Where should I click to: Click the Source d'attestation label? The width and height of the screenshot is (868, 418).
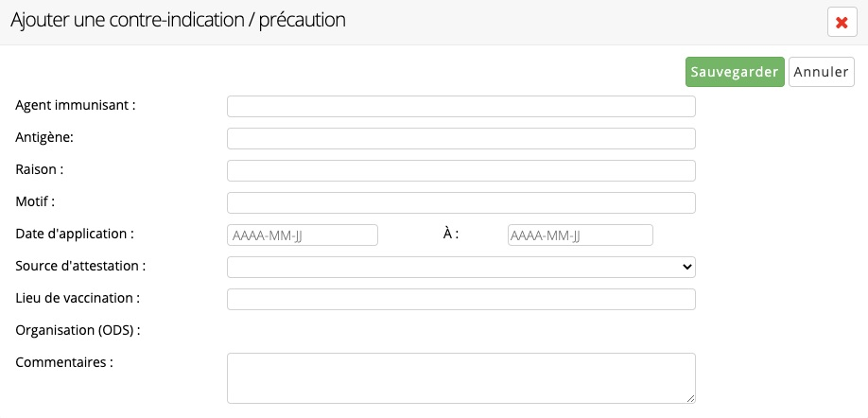(80, 266)
